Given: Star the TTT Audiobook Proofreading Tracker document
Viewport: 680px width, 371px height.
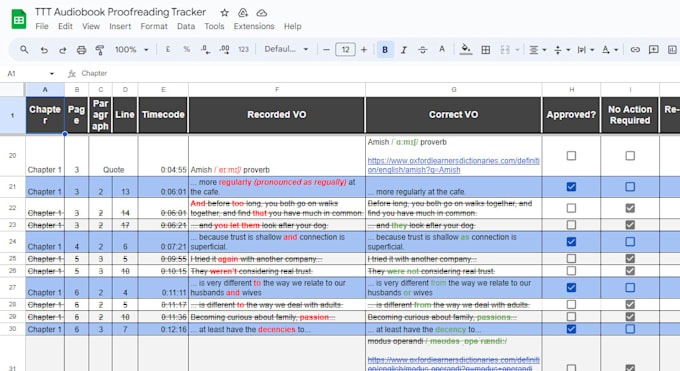Looking at the screenshot, I should click(224, 13).
